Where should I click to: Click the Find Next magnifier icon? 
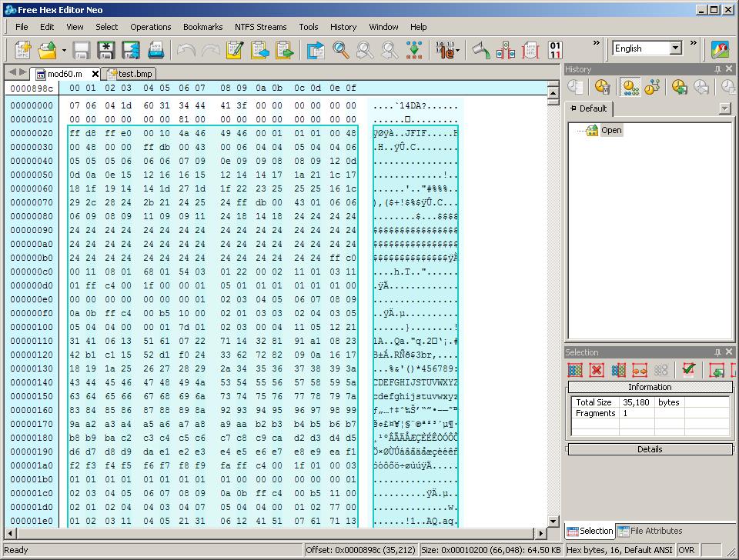365,49
